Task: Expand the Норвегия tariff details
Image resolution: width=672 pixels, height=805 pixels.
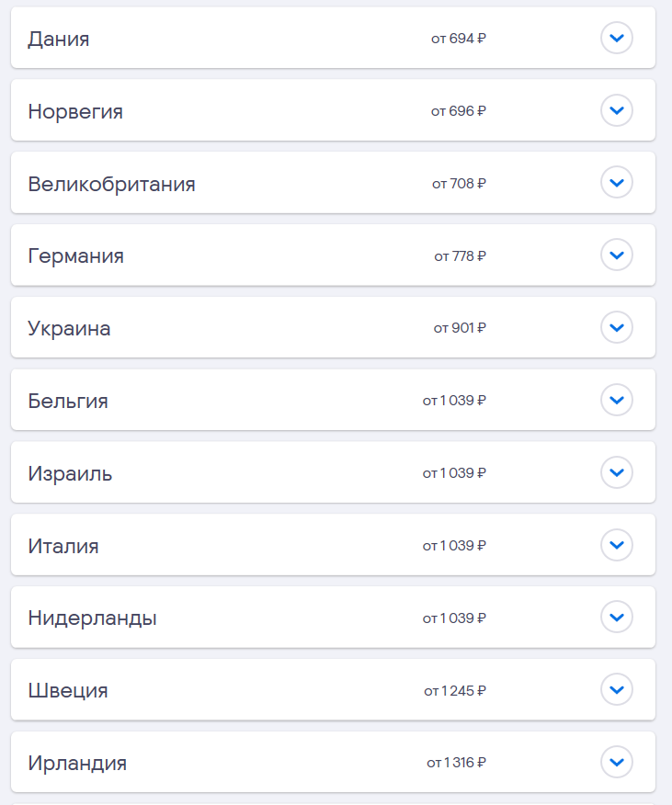Action: click(616, 110)
